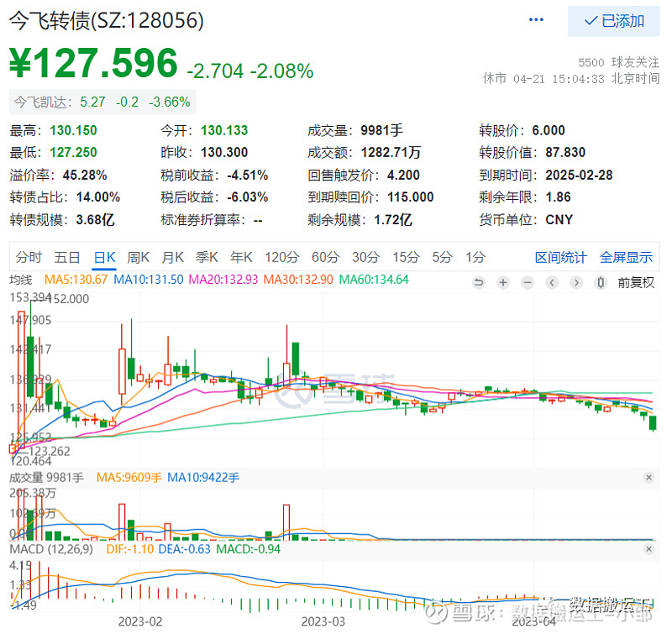The width and height of the screenshot is (672, 634).
Task: Choose the 1分 interval tab
Action: (x=475, y=258)
